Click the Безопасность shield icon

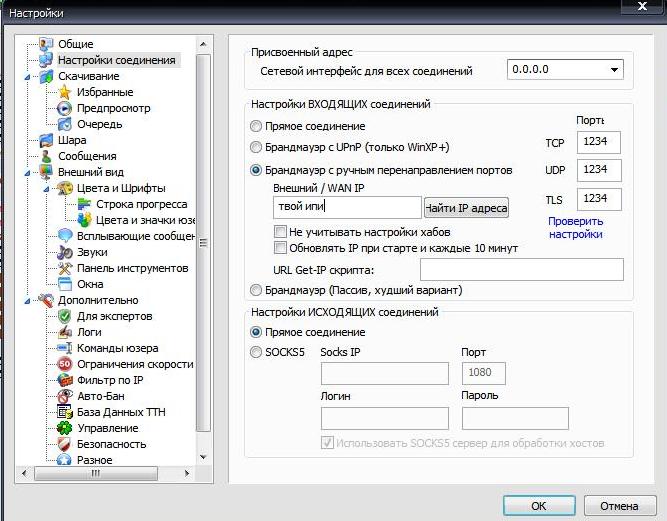[x=65, y=444]
